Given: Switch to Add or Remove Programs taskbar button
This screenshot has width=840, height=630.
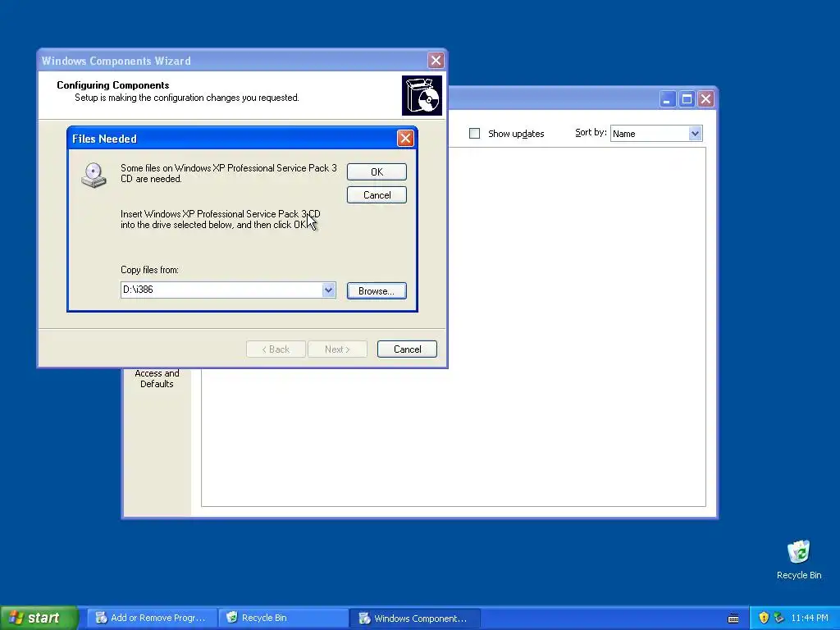Looking at the screenshot, I should pyautogui.click(x=152, y=619).
